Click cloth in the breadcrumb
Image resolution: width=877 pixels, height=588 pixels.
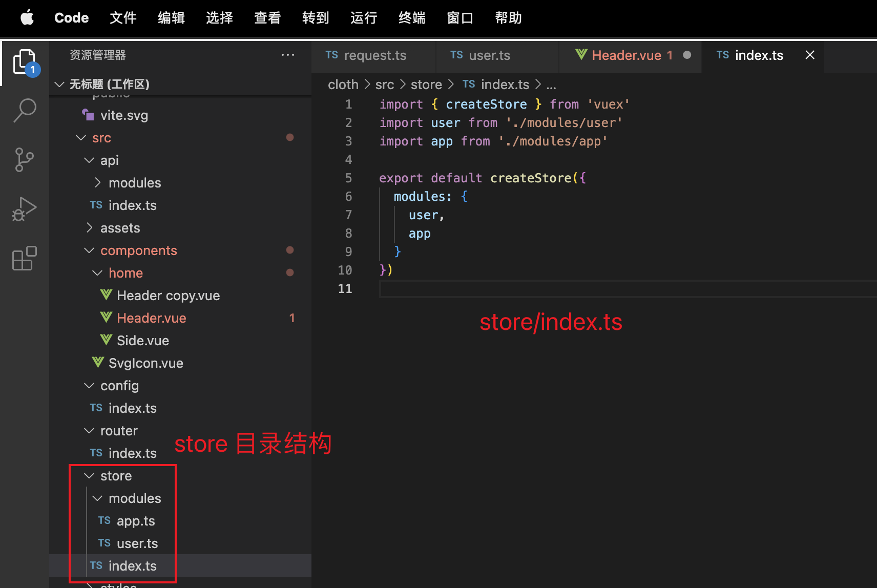click(343, 85)
